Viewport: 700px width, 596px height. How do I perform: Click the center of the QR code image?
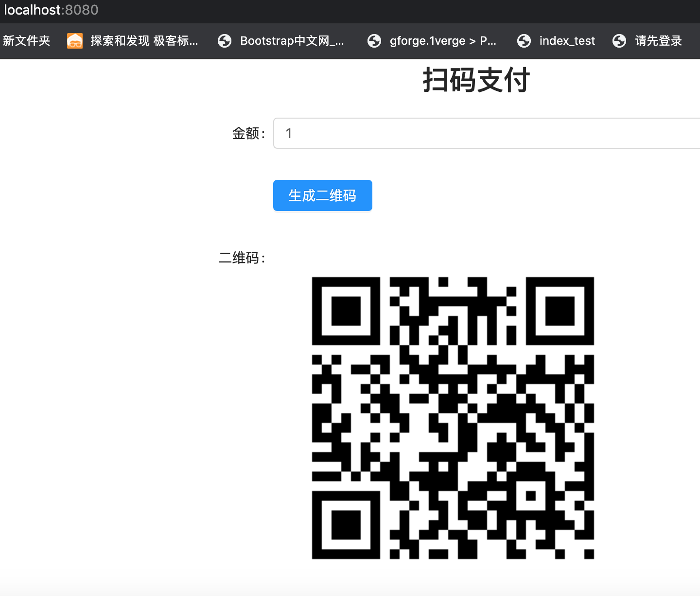point(453,418)
